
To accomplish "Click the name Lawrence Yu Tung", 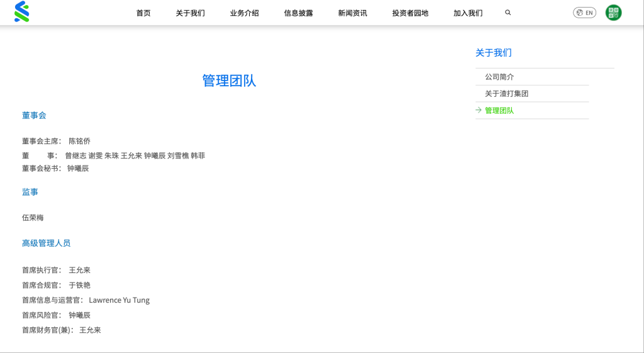I will [x=119, y=300].
